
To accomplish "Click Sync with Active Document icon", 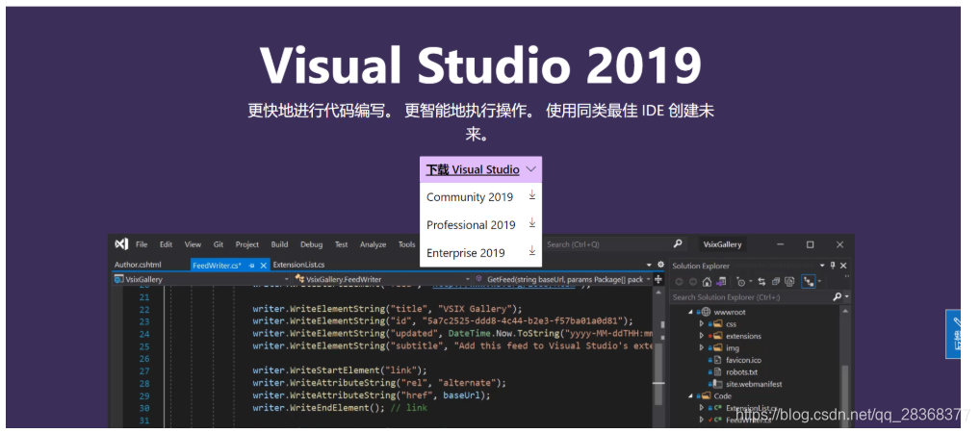I will click(761, 281).
